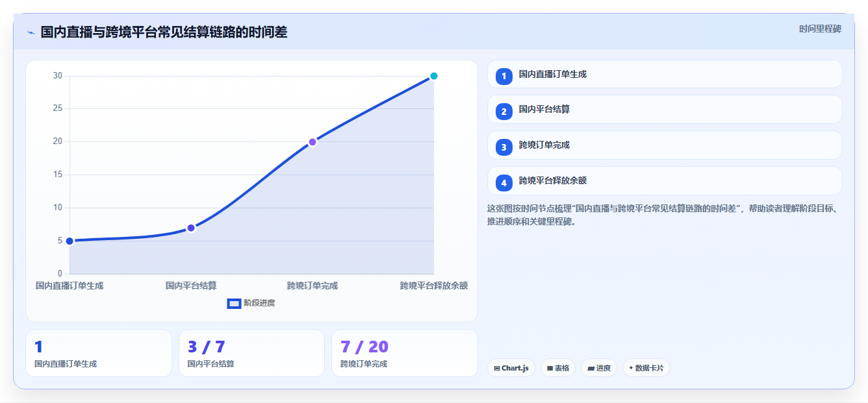Click the icon in the 表格 tag
Image resolution: width=868 pixels, height=403 pixels.
[x=550, y=368]
